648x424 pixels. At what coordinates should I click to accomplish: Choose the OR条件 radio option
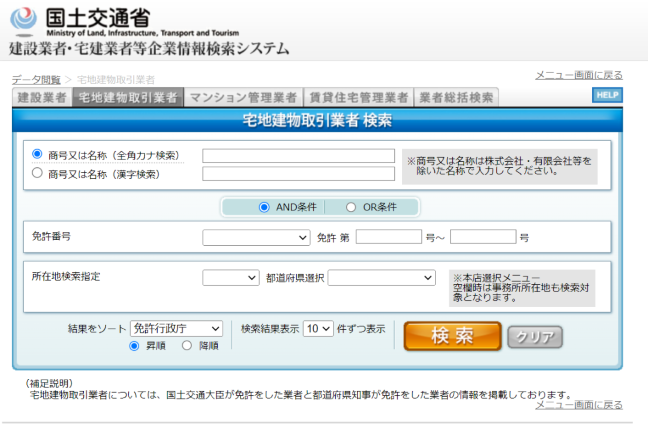(351, 207)
